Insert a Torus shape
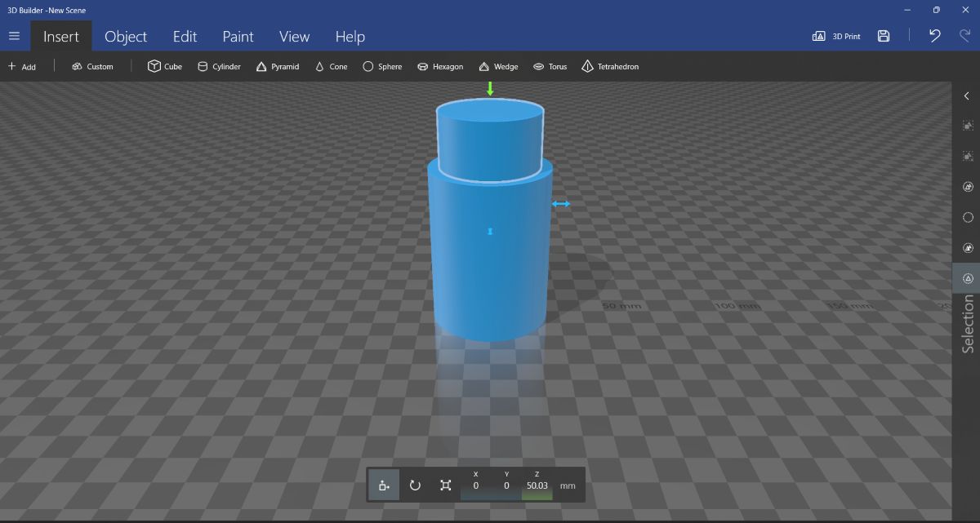This screenshot has height=523, width=980. 550,66
